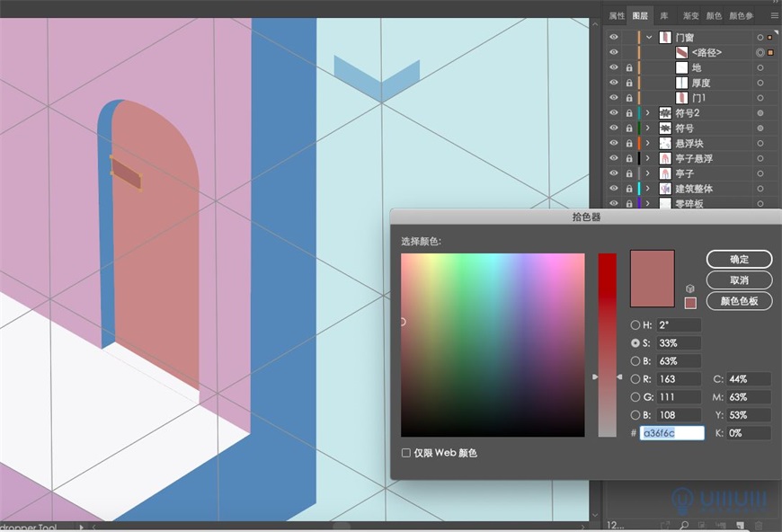782x532 pixels.
Task: Click the out-of-gamut warning cube icon
Action: (x=689, y=288)
